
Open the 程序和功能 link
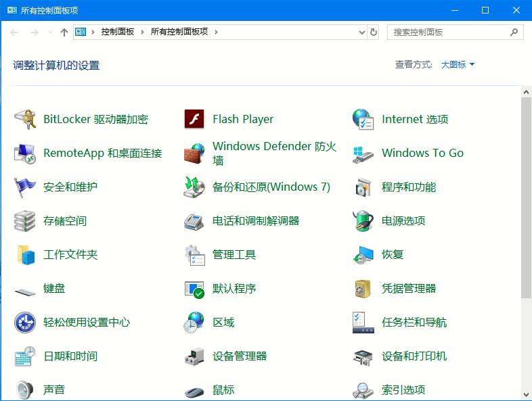(x=408, y=187)
